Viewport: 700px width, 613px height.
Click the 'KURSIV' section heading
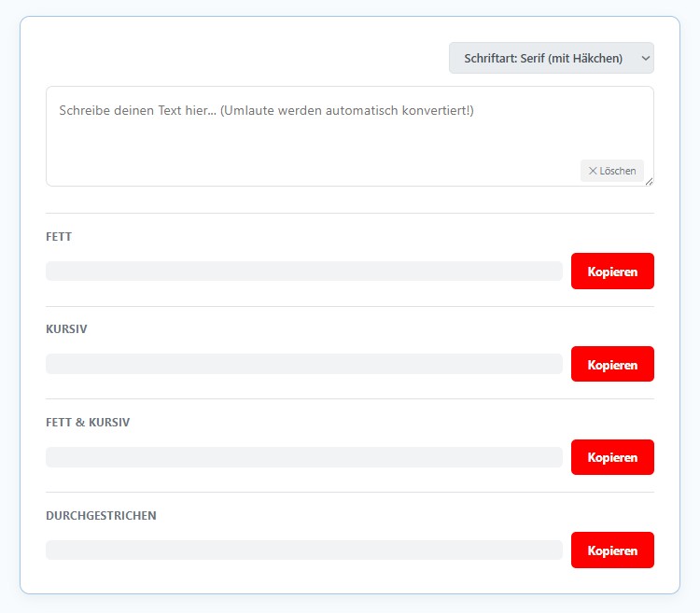66,329
